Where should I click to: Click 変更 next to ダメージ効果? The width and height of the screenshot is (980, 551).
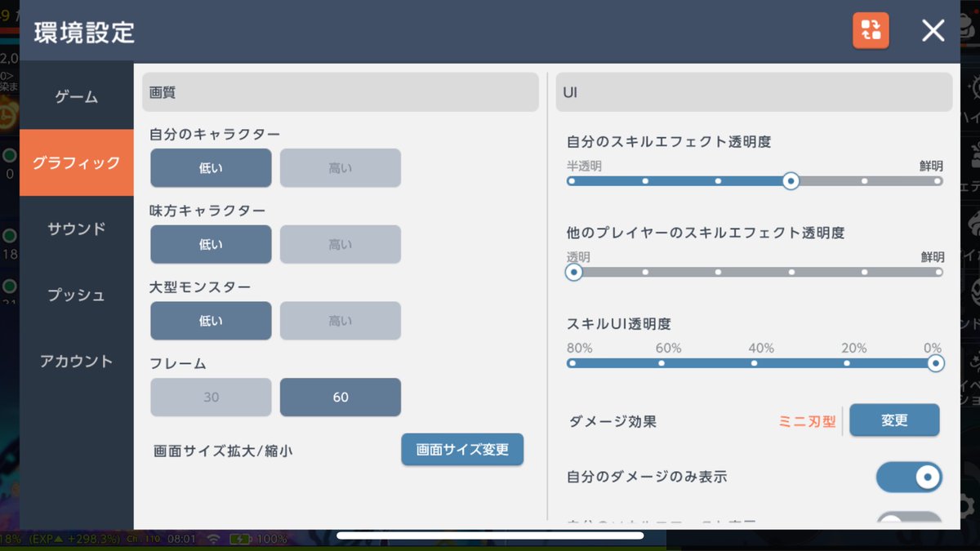(x=894, y=420)
